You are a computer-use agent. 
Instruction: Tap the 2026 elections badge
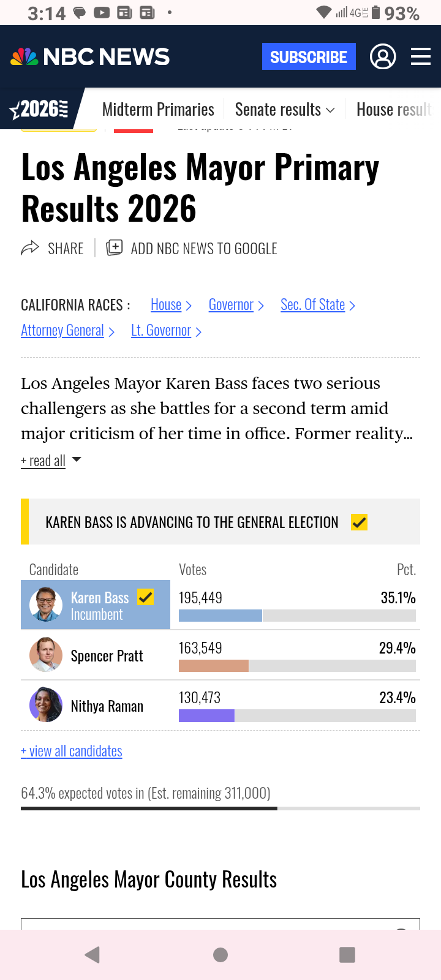pyautogui.click(x=39, y=109)
